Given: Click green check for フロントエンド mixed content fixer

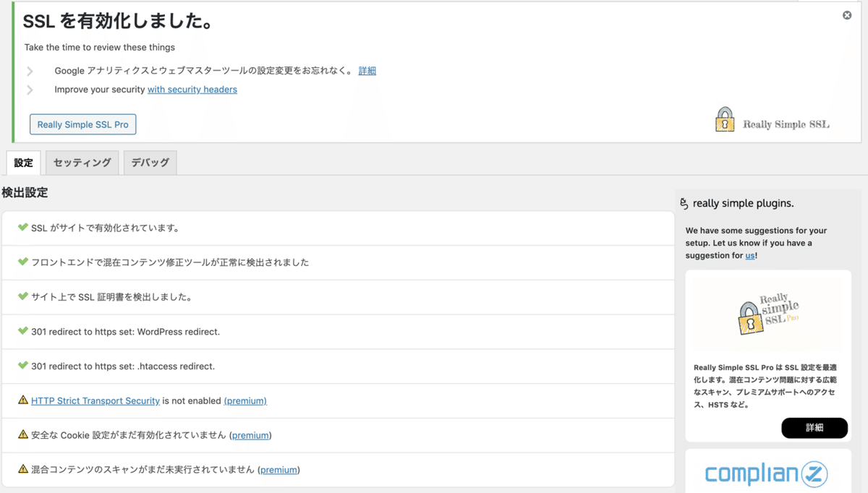Looking at the screenshot, I should coord(23,262).
